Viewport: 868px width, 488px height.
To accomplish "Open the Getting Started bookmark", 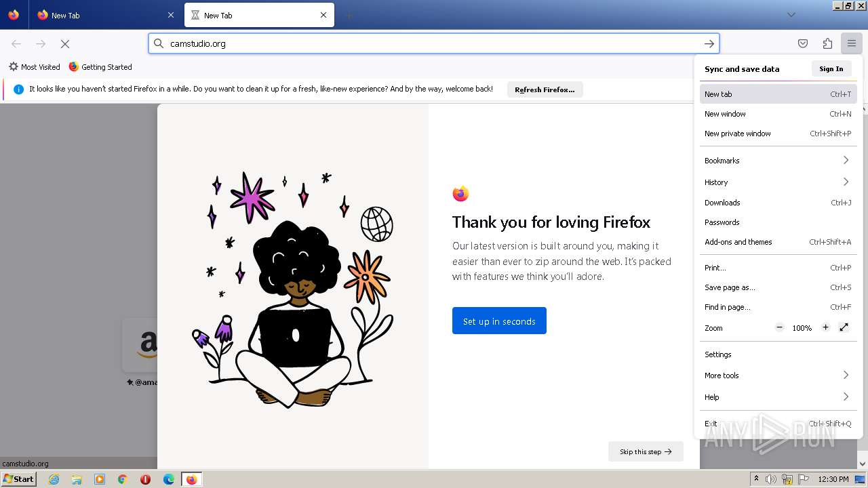I will tap(100, 67).
